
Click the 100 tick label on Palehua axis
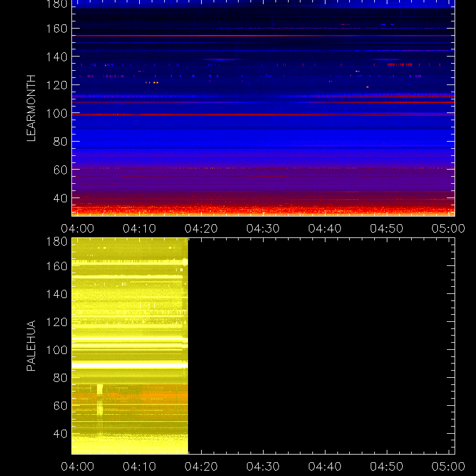click(57, 350)
